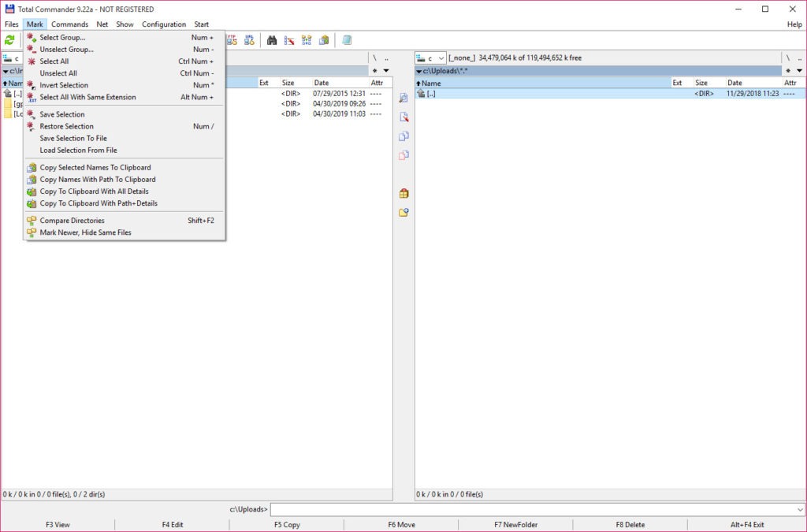The image size is (807, 532).
Task: Click the F6 Move button
Action: [401, 525]
